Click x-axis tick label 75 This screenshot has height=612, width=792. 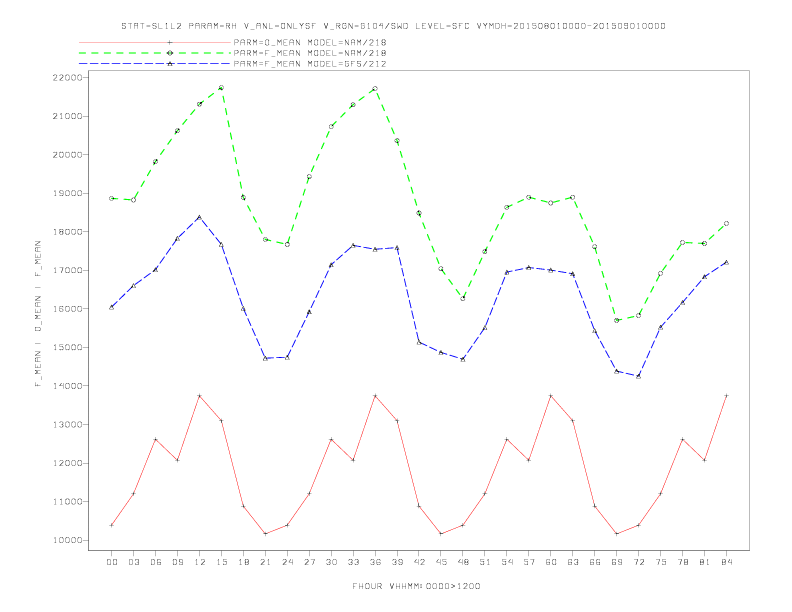pos(660,562)
